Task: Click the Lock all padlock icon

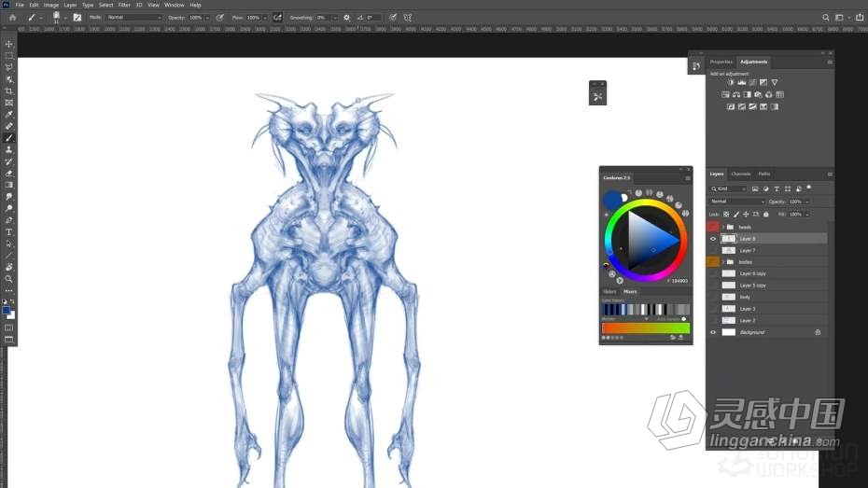Action: click(x=766, y=214)
